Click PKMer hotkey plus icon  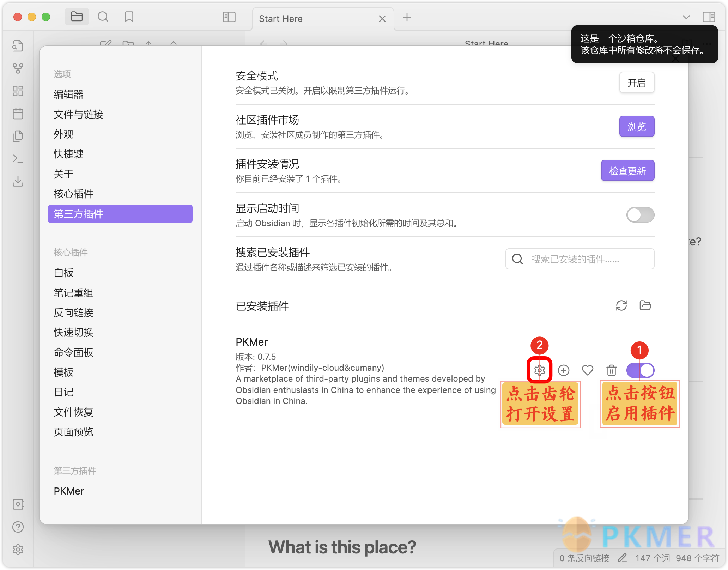click(x=564, y=370)
